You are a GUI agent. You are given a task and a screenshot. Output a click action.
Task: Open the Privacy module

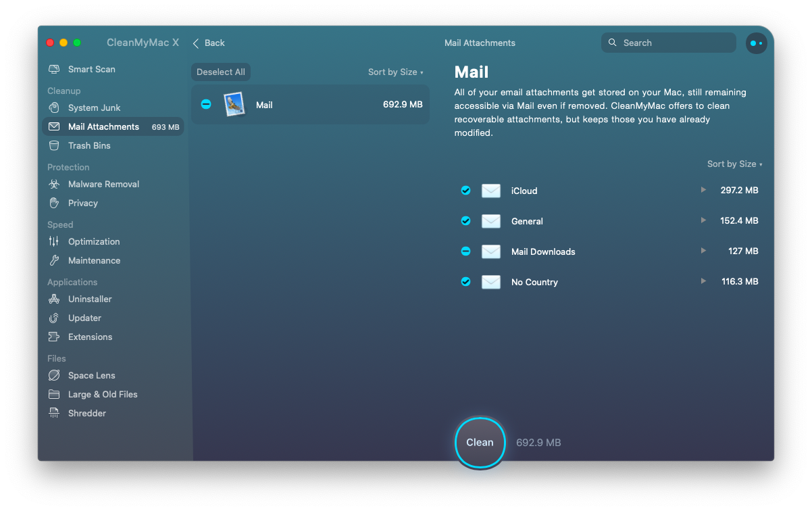[x=113, y=203]
